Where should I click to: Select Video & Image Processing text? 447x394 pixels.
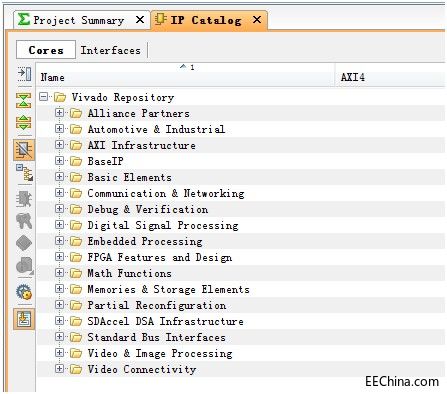(x=160, y=353)
